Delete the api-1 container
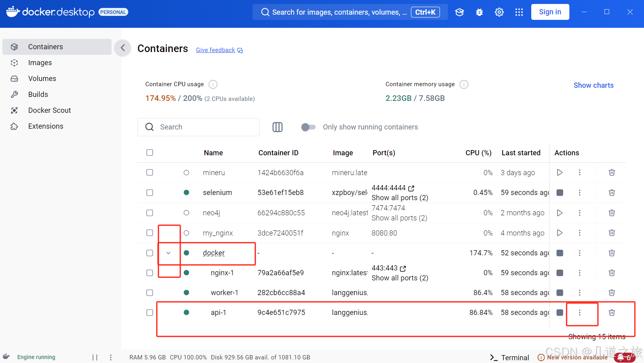The height and width of the screenshot is (363, 644). tap(612, 313)
